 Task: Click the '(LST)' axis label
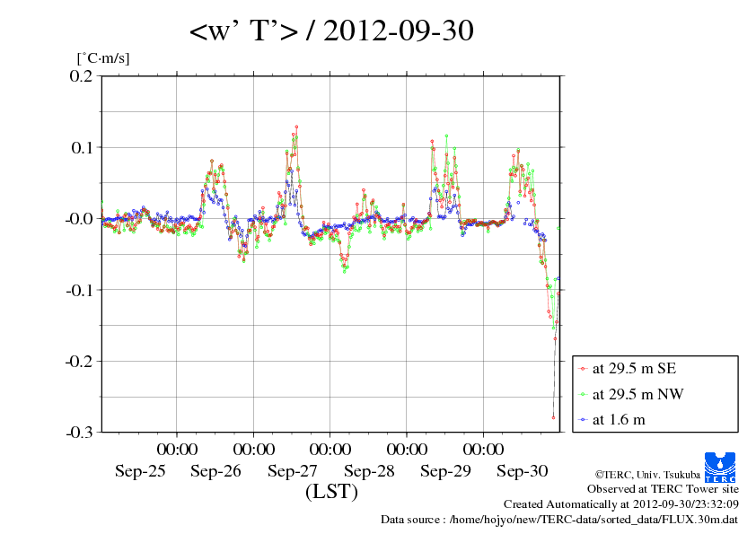click(331, 492)
